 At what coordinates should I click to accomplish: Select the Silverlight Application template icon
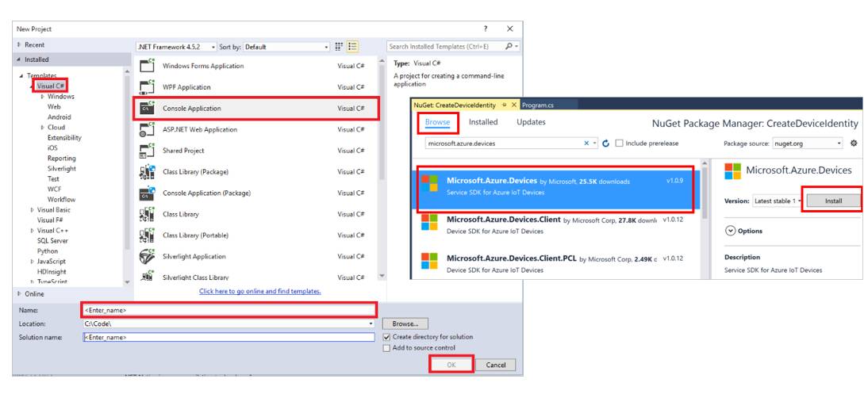[148, 257]
